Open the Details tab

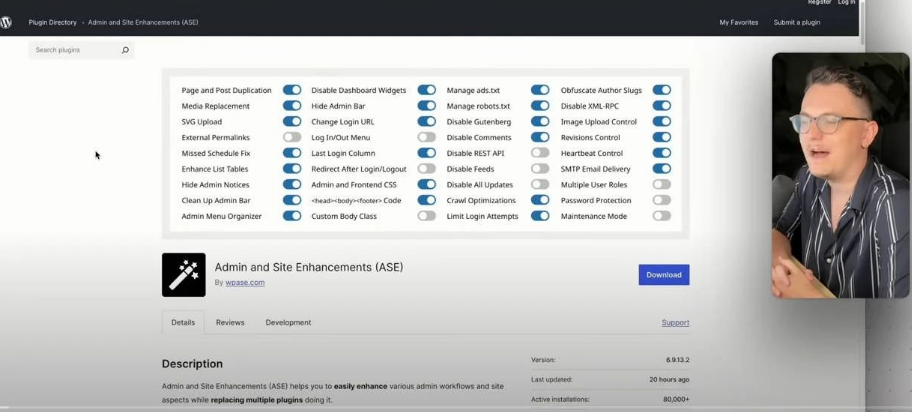[183, 322]
